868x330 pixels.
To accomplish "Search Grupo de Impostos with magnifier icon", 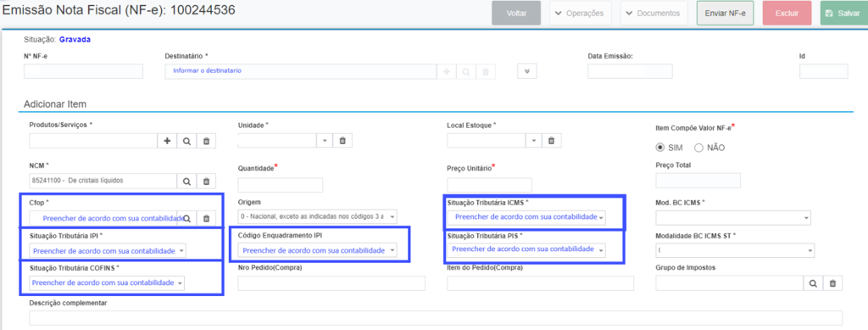I will point(813,283).
